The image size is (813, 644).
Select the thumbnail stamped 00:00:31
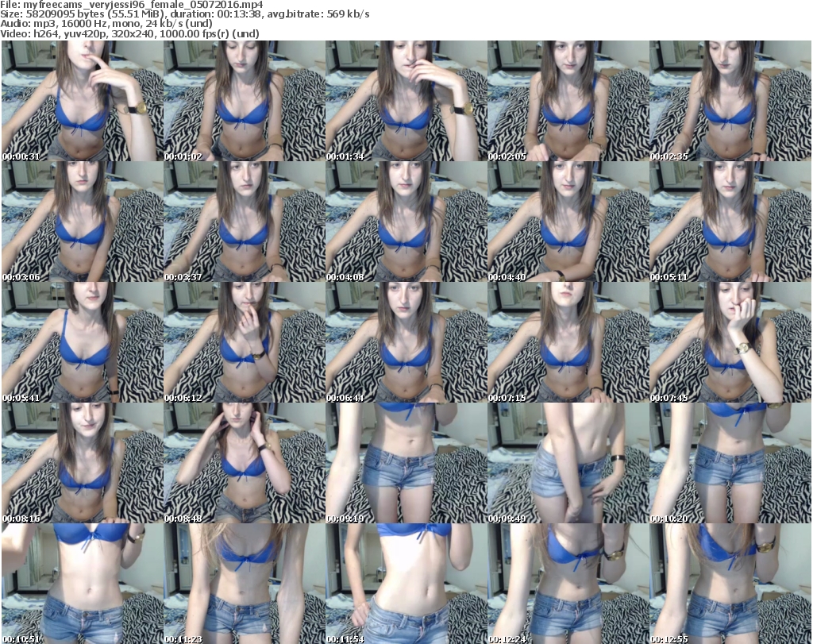pos(83,101)
